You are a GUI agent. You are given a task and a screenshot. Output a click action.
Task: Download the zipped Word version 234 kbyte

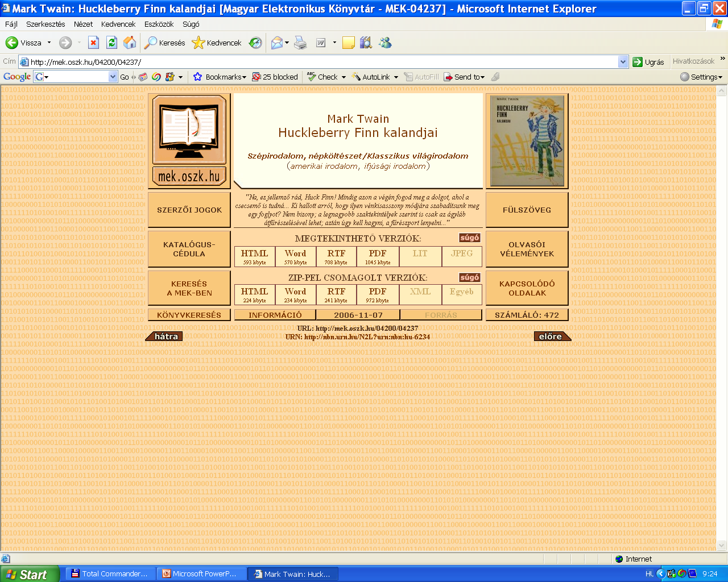point(296,294)
